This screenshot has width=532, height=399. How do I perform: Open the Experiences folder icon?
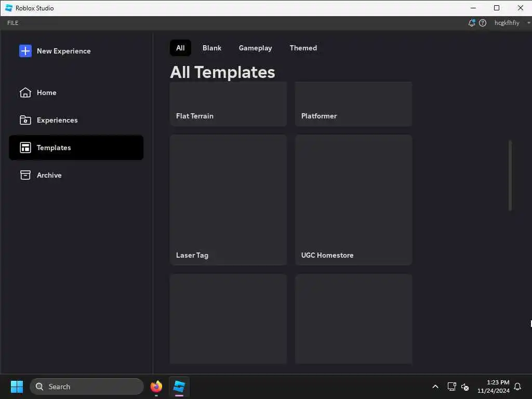[25, 120]
